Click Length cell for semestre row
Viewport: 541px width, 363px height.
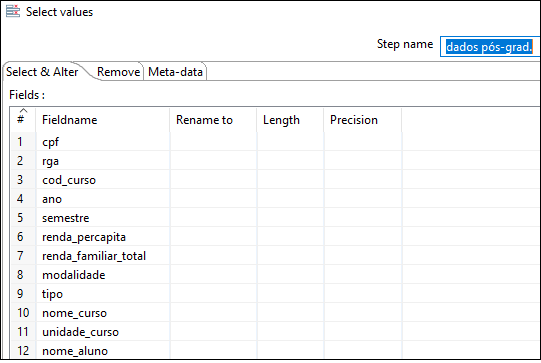(x=290, y=218)
